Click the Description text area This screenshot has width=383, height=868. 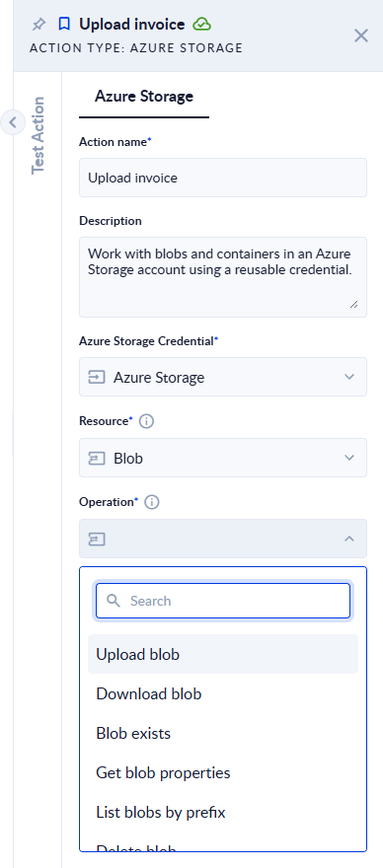point(223,277)
